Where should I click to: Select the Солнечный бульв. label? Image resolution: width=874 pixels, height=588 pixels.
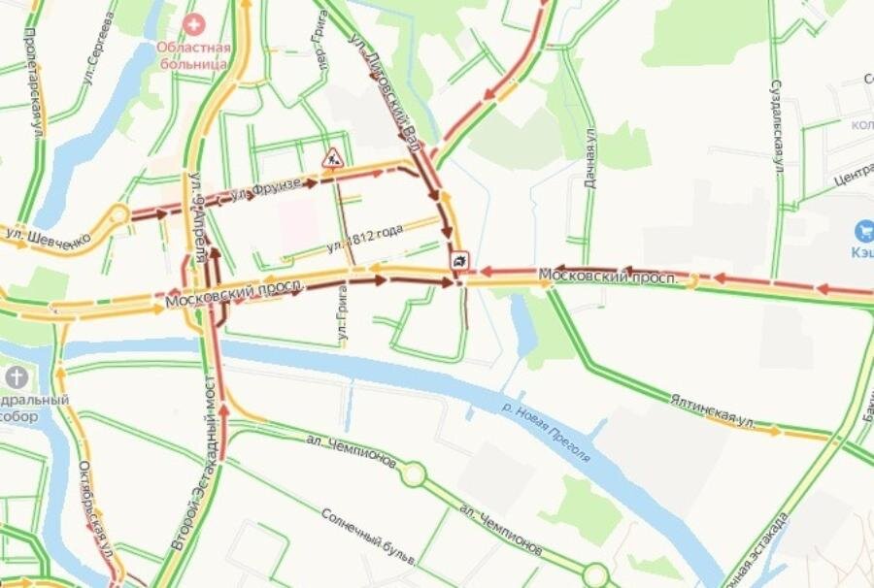(x=368, y=537)
